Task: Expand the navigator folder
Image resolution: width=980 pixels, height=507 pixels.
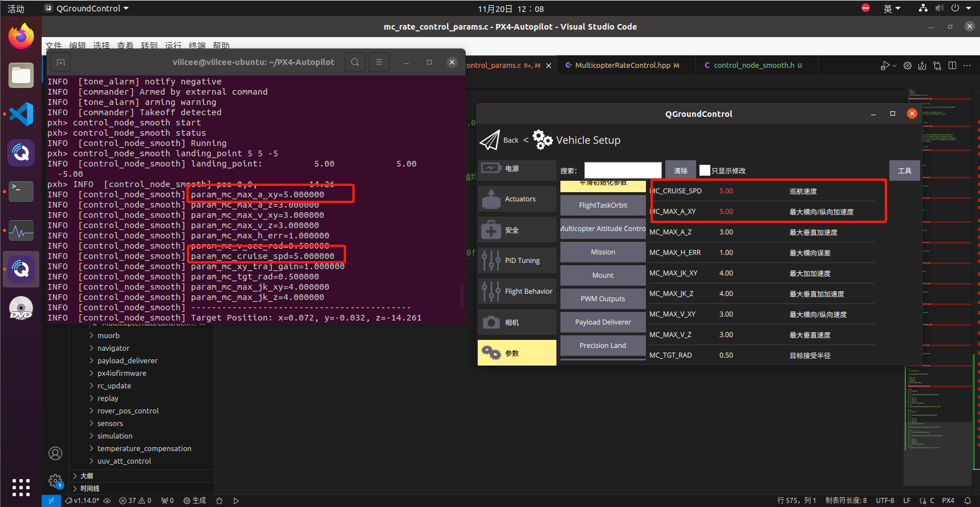Action: (x=113, y=348)
